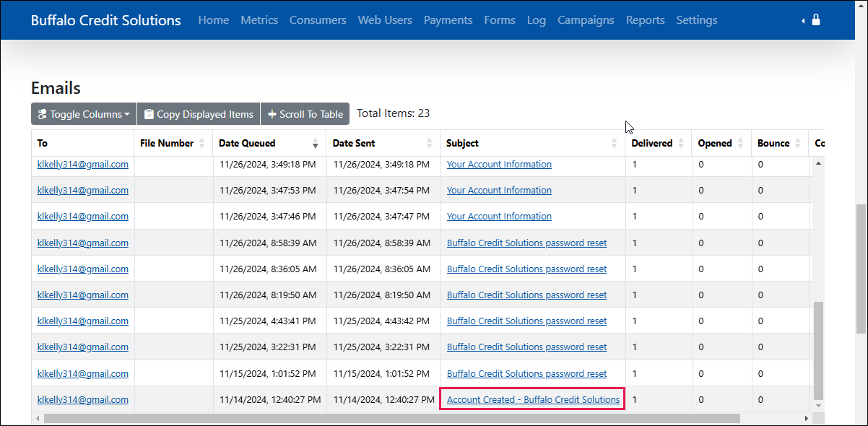Click the lock icon in the navbar

[816, 20]
